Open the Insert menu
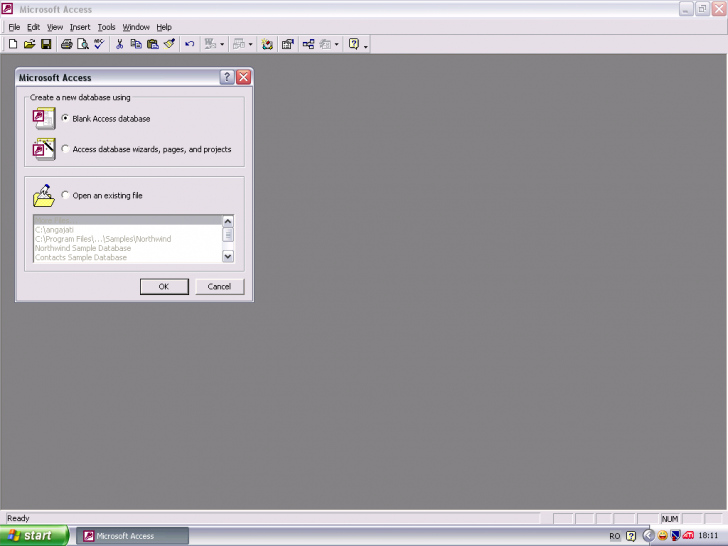 point(80,27)
